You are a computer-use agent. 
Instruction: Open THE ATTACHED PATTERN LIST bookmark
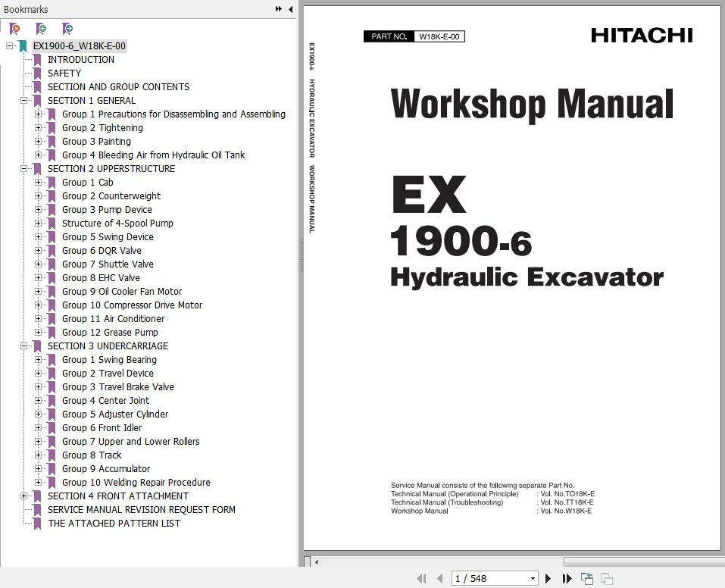coord(114,524)
